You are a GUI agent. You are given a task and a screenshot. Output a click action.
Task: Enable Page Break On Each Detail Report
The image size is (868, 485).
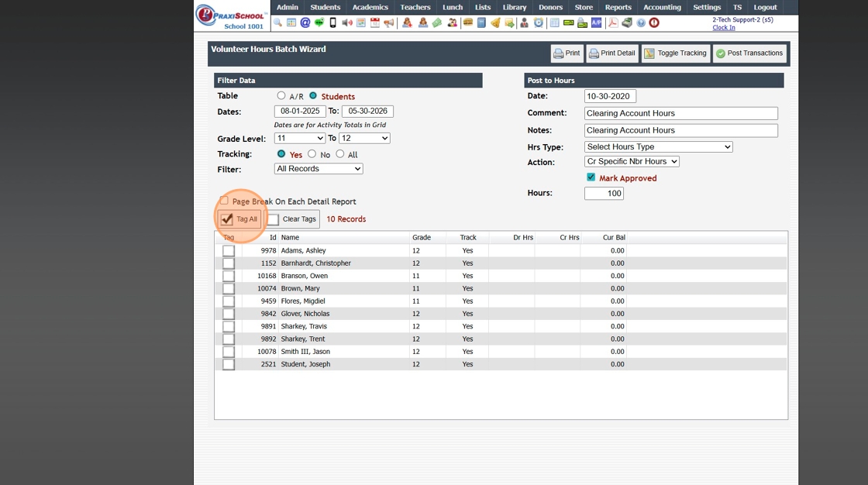[x=224, y=201]
